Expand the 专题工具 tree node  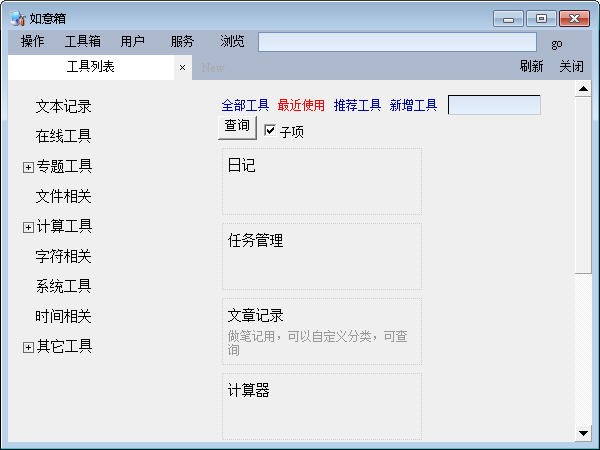pyautogui.click(x=28, y=167)
